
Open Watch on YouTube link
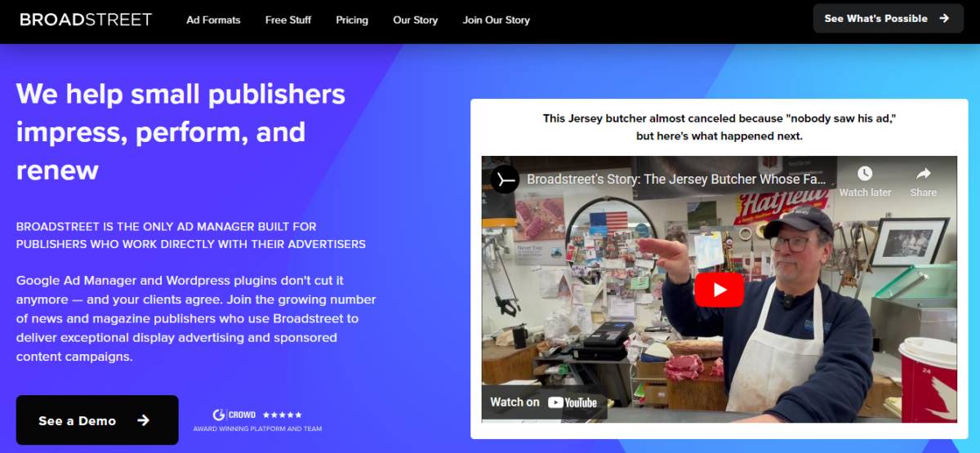[544, 402]
